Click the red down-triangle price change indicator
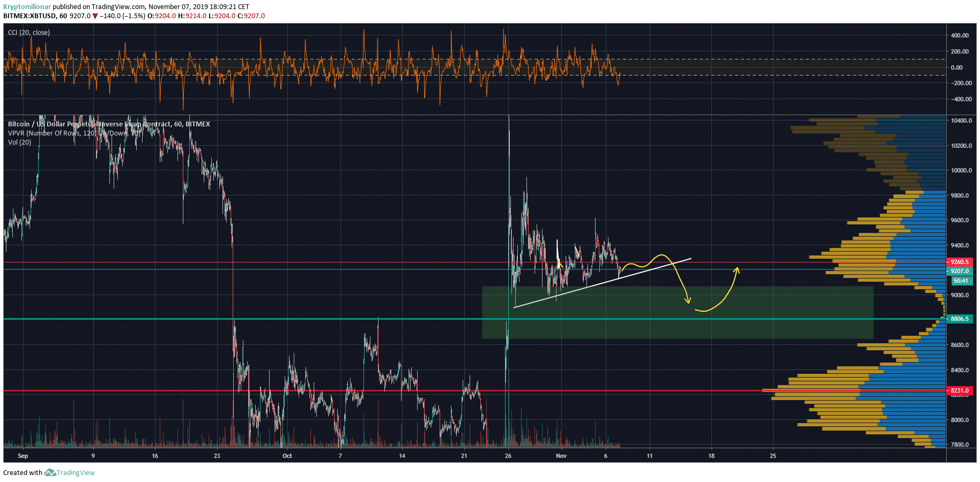This screenshot has height=482, width=980. (x=95, y=16)
